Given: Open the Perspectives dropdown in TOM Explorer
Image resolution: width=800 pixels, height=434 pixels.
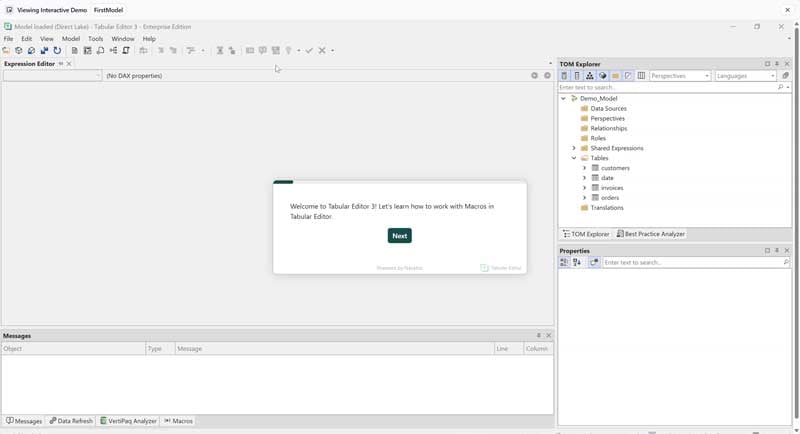Looking at the screenshot, I should (x=680, y=76).
